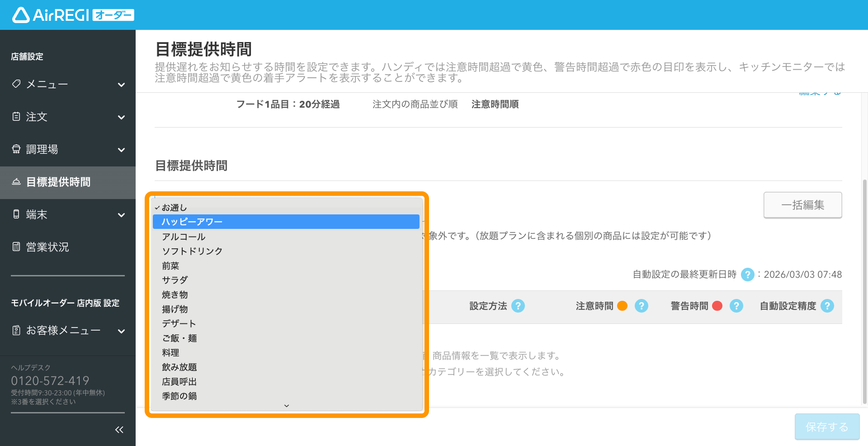Viewport: 868px width, 446px height.
Task: Click the red 警告時間 color indicator
Action: tap(717, 306)
